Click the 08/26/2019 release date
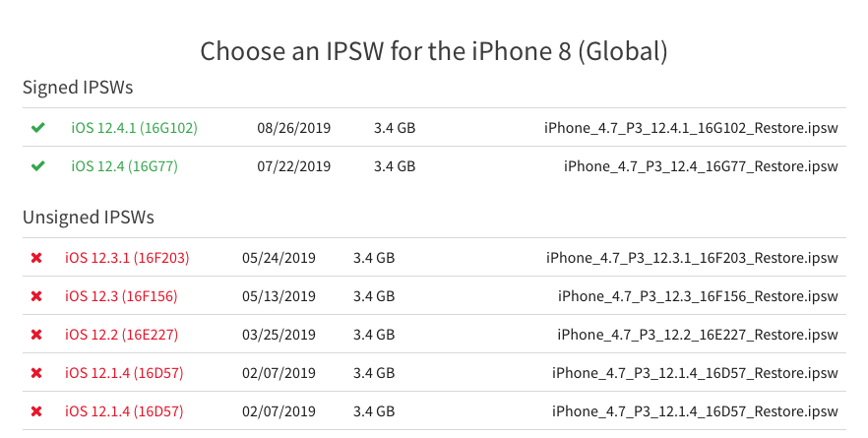 [294, 128]
